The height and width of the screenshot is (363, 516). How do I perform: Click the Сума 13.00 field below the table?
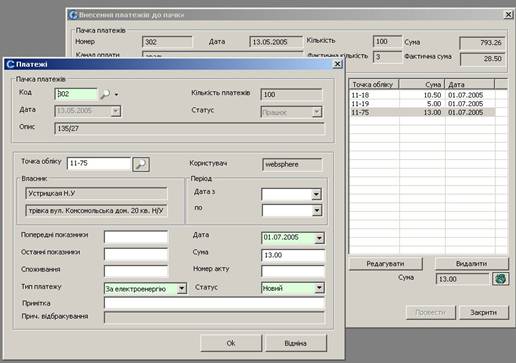(463, 279)
